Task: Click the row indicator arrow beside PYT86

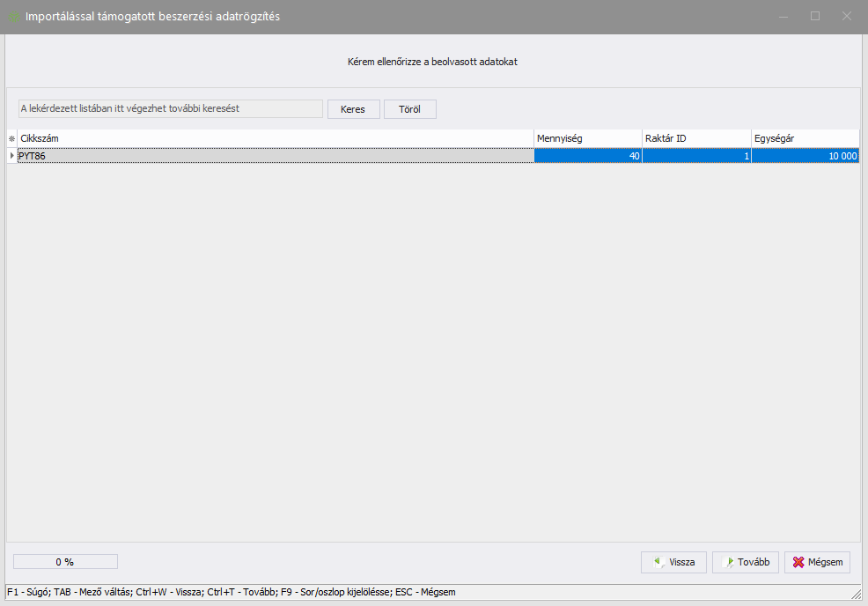Action: click(11, 156)
